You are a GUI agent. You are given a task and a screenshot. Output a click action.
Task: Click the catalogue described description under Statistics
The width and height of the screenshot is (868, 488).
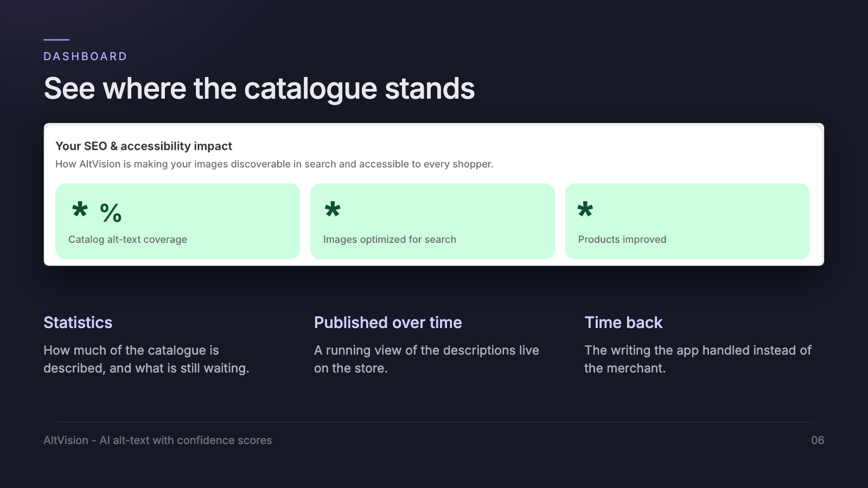[146, 359]
